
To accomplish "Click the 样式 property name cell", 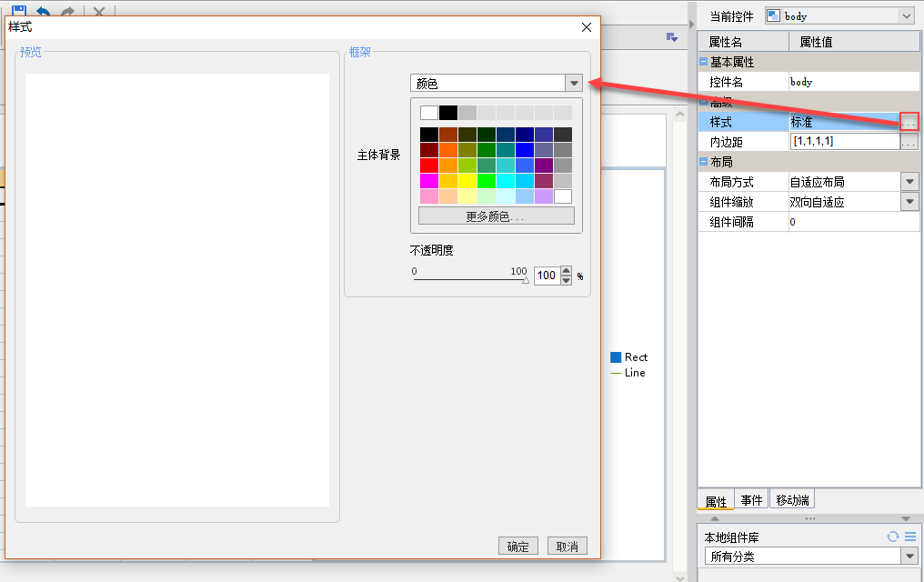I will click(744, 122).
